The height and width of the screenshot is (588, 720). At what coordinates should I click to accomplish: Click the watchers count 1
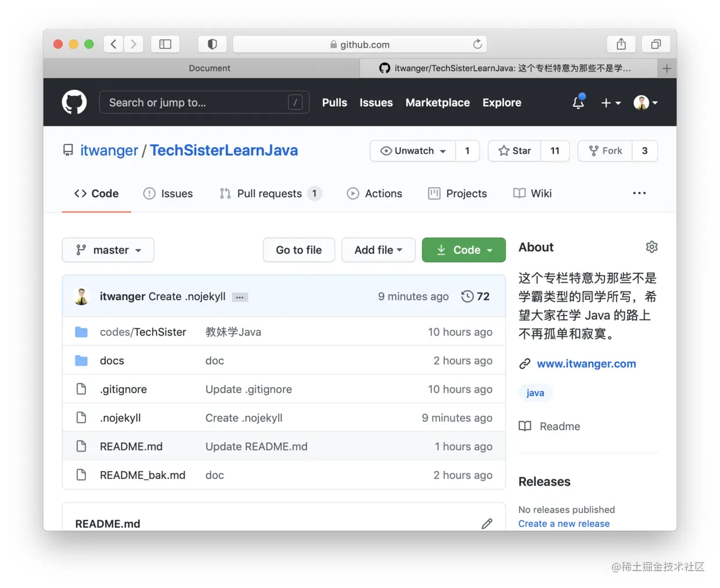pyautogui.click(x=467, y=151)
